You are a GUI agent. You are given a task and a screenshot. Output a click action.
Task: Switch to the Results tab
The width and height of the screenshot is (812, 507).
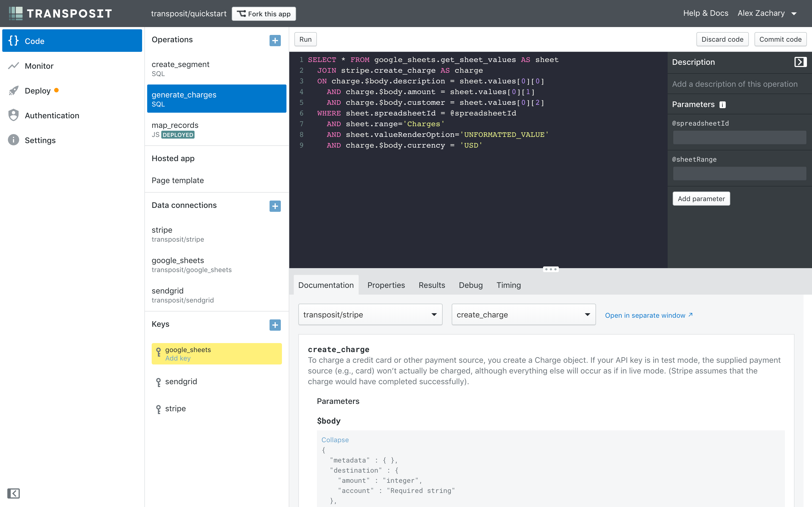[x=431, y=285]
